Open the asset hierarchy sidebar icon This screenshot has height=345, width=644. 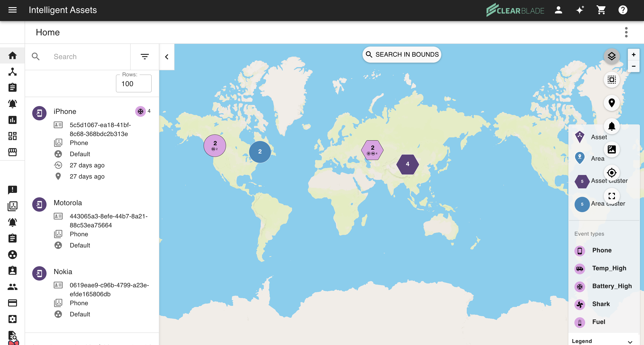pyautogui.click(x=13, y=72)
